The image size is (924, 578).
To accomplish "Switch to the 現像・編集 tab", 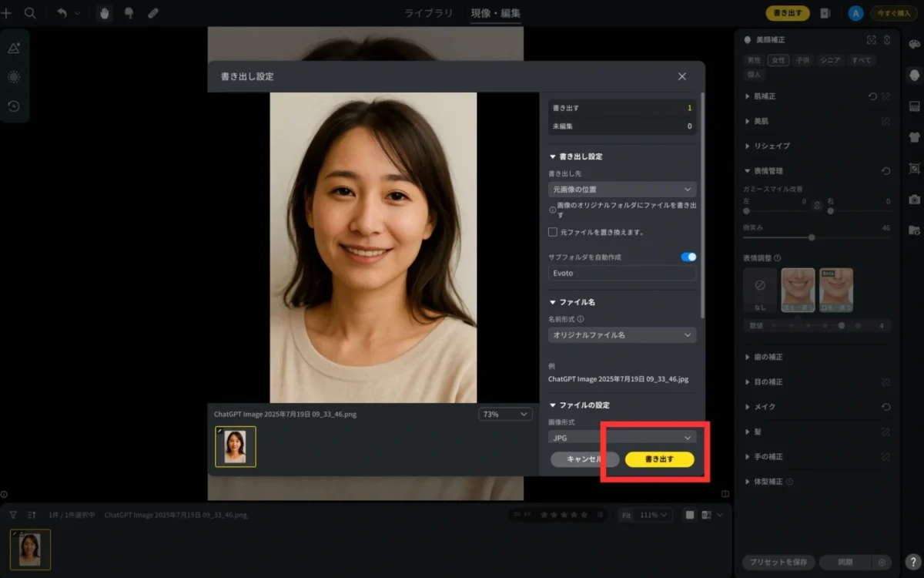I will [496, 13].
